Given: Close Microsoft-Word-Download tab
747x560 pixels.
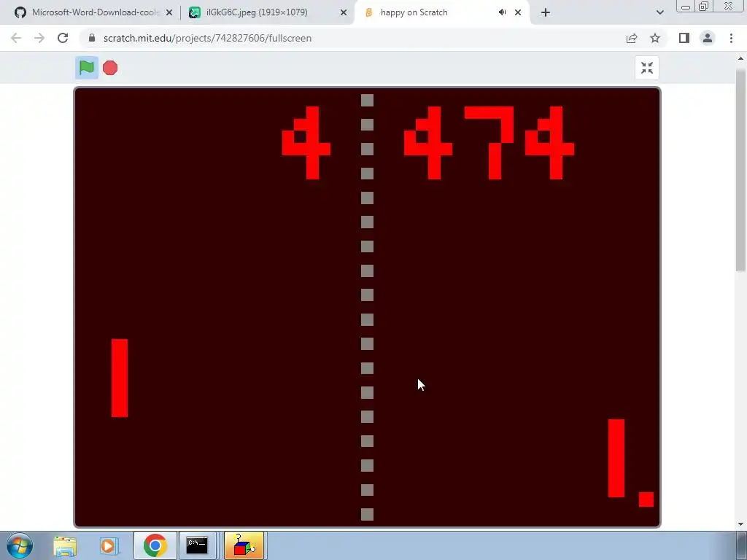Looking at the screenshot, I should tap(169, 12).
